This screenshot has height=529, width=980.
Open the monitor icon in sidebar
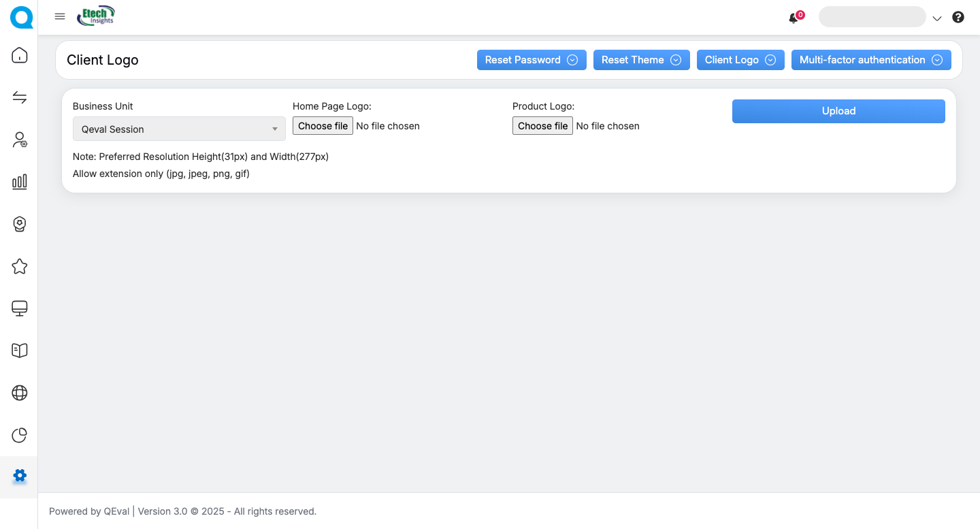(x=20, y=308)
